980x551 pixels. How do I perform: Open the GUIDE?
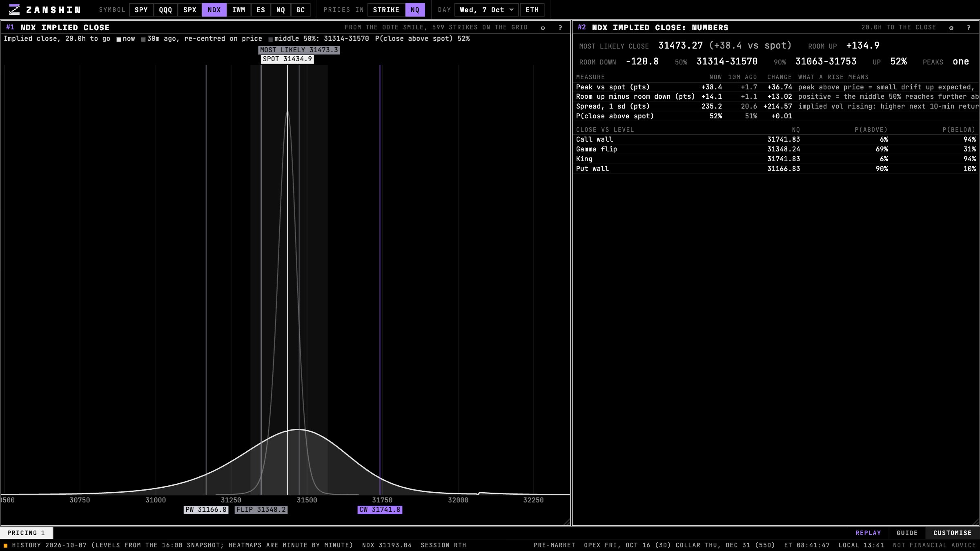coord(907,533)
